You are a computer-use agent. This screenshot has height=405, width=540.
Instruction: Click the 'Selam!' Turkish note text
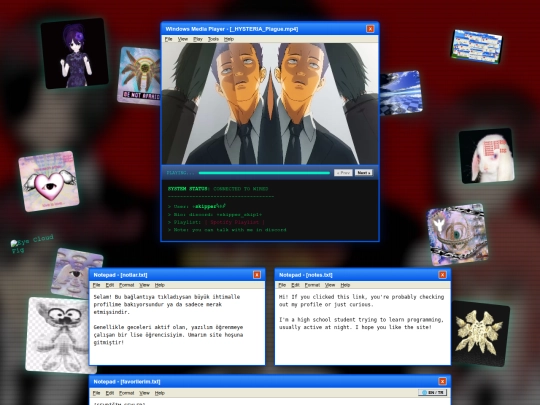pyautogui.click(x=167, y=304)
